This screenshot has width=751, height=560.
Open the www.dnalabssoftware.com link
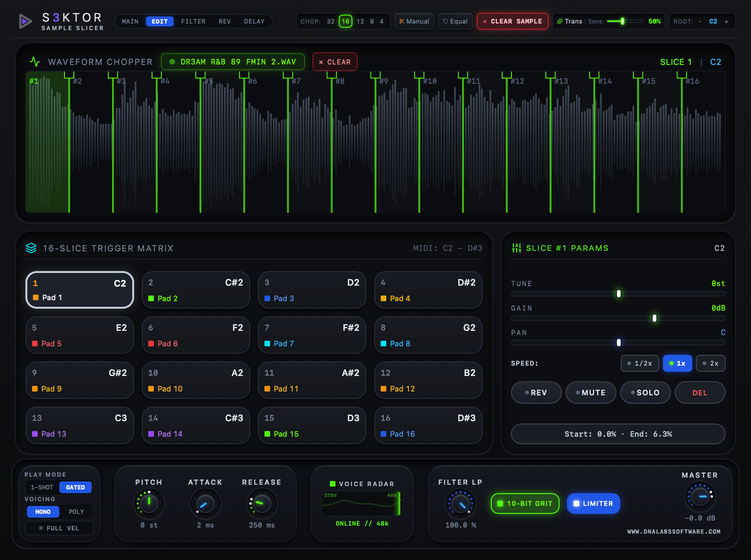(674, 532)
